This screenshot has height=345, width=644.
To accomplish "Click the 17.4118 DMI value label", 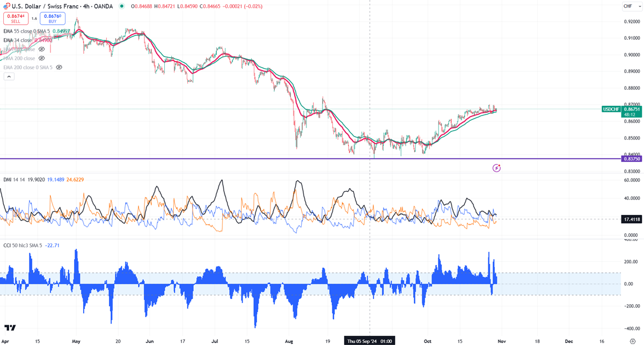I will (x=632, y=219).
